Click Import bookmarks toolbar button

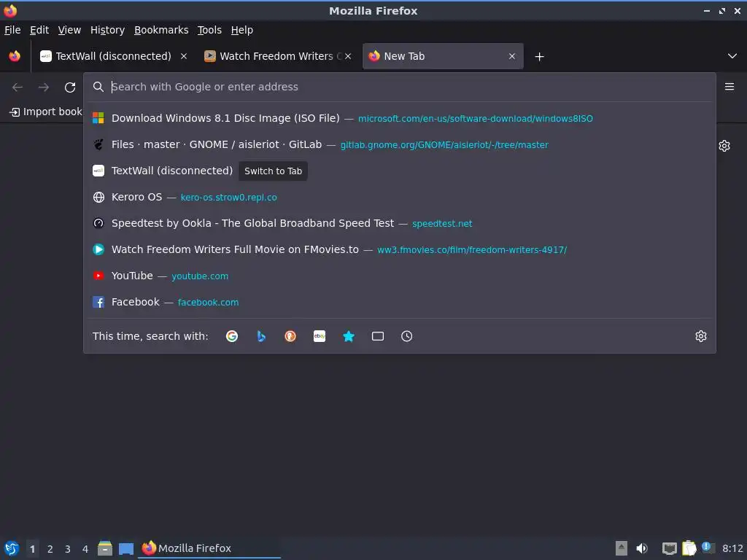click(46, 112)
